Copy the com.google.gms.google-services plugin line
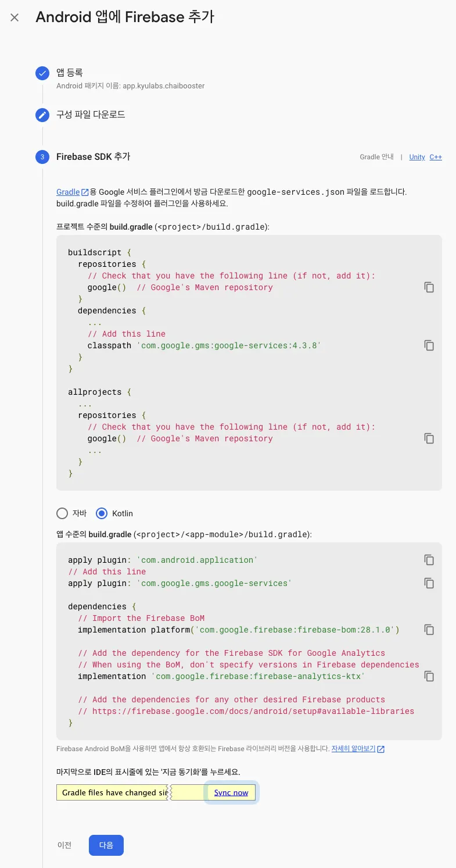456x868 pixels. (429, 583)
